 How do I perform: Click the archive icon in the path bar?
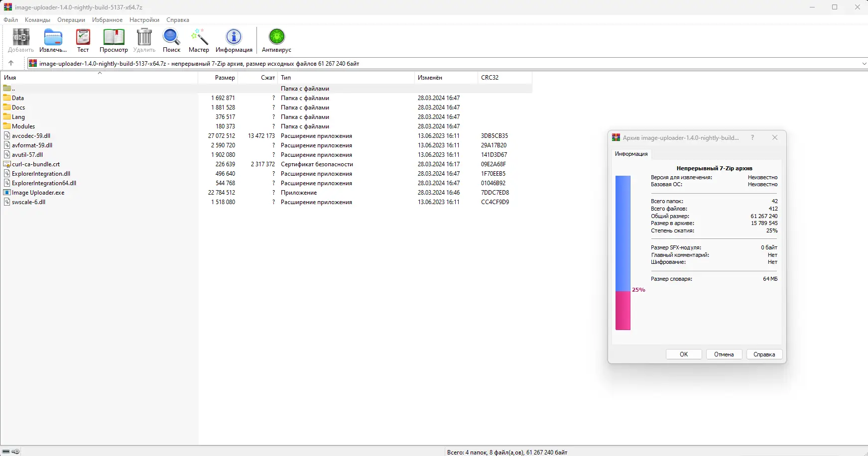click(33, 63)
